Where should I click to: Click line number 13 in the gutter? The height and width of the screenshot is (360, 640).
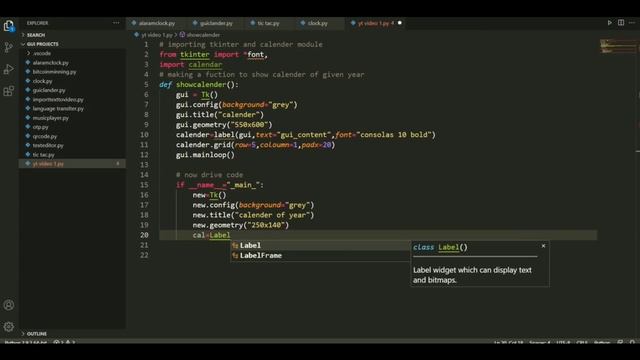144,164
